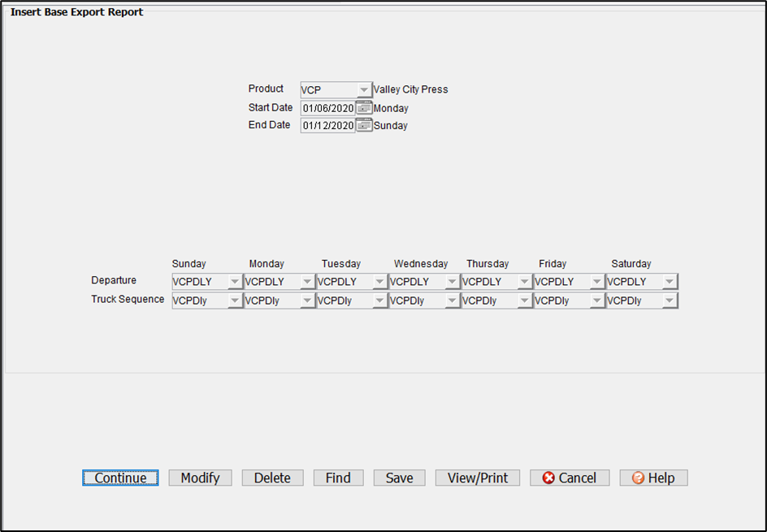Expand the Product dropdown showing VCP
The height and width of the screenshot is (532, 767).
pos(363,90)
